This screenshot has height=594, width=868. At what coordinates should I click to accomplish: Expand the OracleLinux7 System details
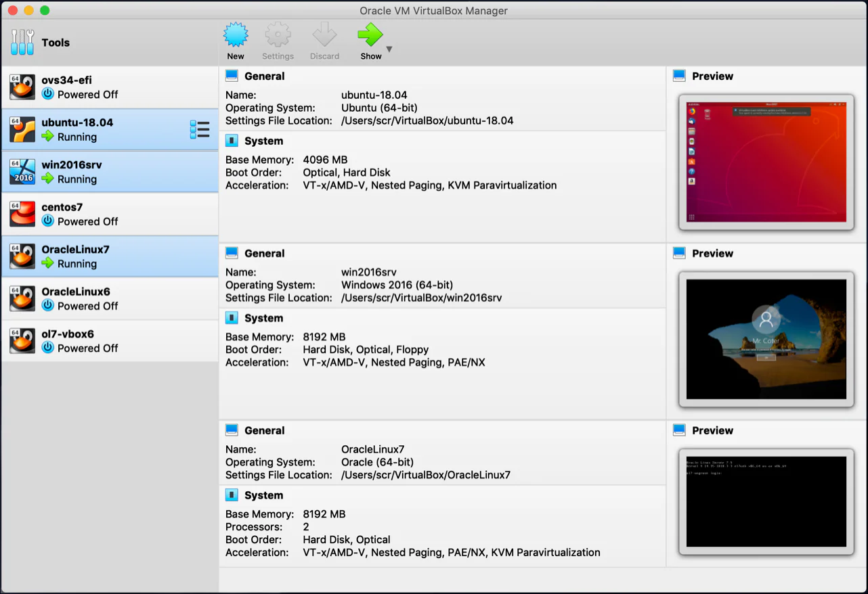(230, 495)
